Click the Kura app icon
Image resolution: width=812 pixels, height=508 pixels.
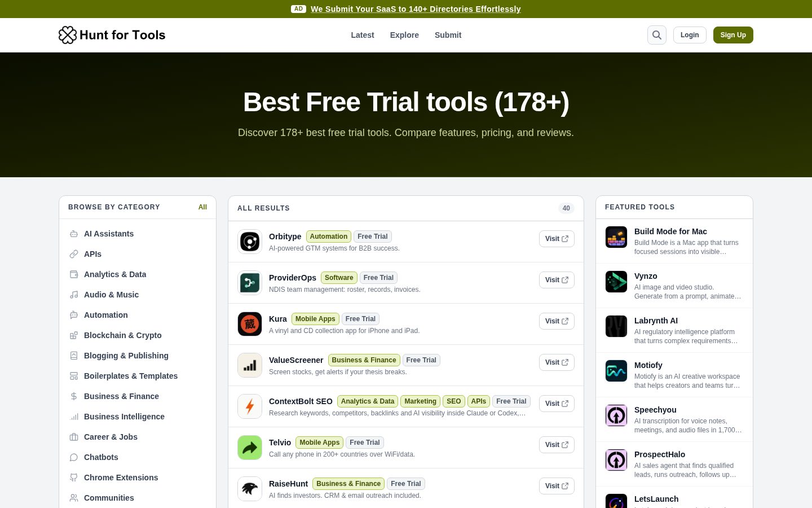(x=250, y=324)
